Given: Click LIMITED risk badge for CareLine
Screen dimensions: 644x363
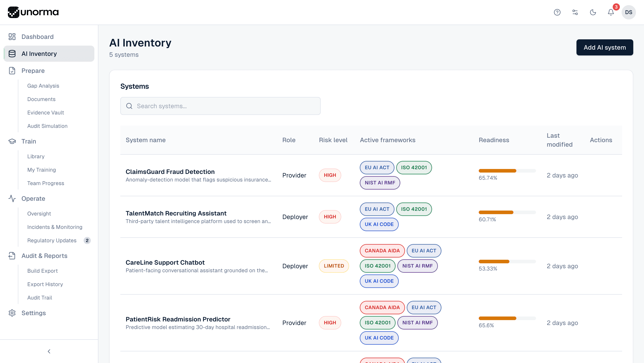Looking at the screenshot, I should [334, 266].
